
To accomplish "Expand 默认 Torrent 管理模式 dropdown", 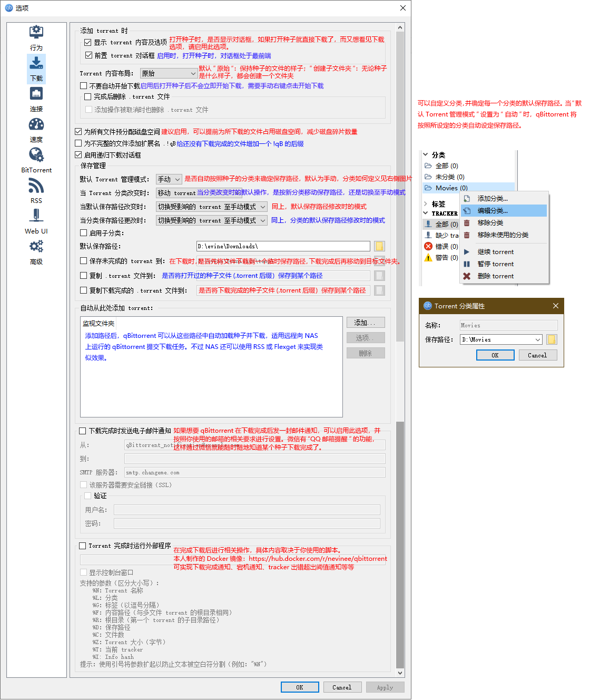I will pos(169,179).
